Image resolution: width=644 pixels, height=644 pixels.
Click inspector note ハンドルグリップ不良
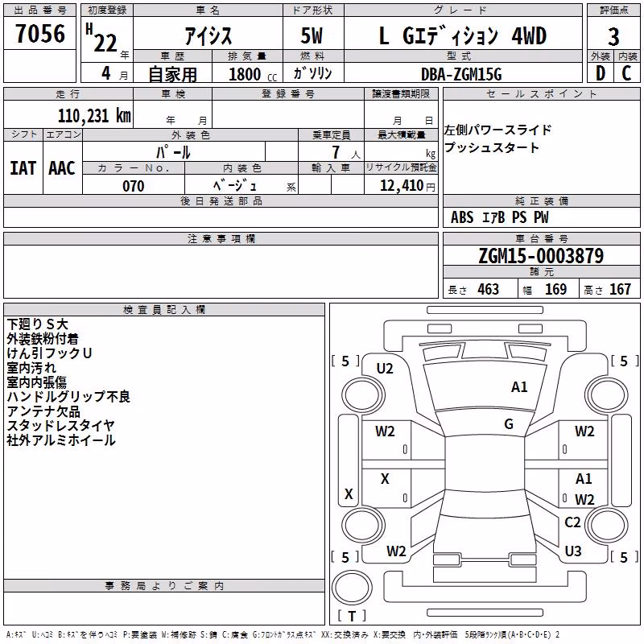[68, 397]
